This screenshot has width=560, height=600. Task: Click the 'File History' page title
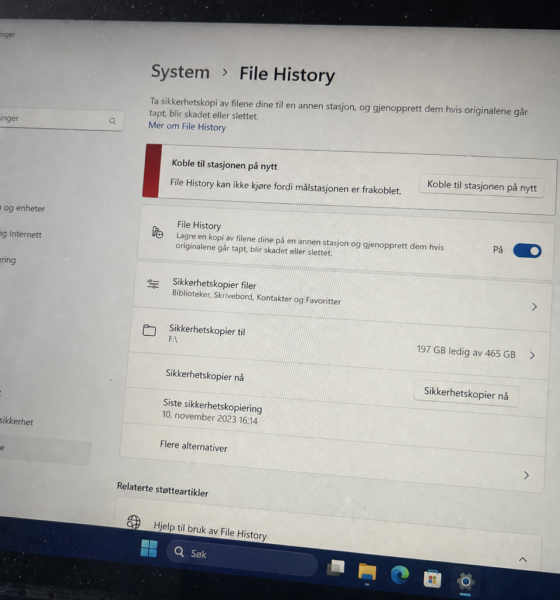tap(287, 74)
